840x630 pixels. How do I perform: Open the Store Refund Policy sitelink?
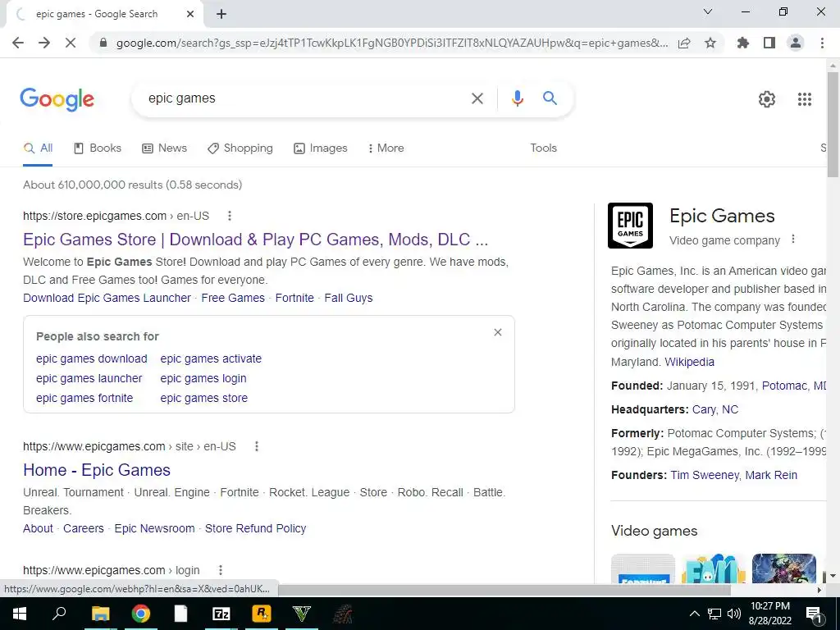[x=256, y=529]
